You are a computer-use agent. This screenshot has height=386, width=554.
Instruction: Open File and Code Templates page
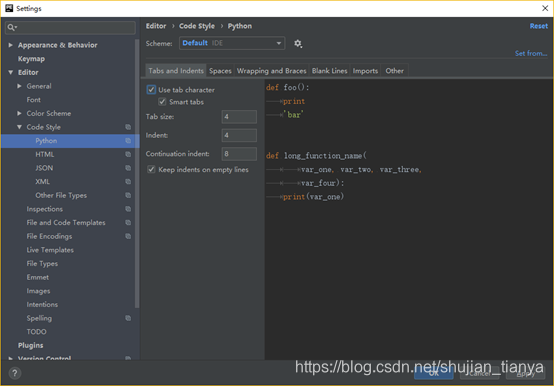pos(66,222)
